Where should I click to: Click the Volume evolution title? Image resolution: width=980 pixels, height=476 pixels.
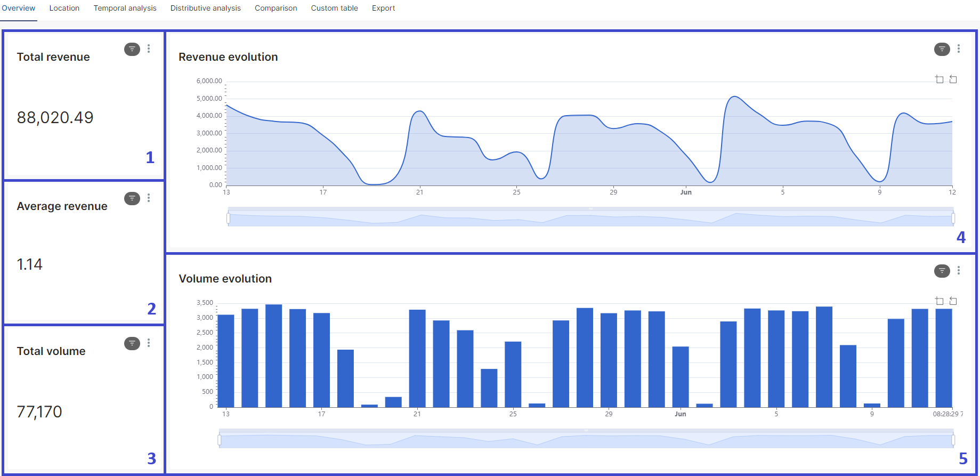(225, 279)
